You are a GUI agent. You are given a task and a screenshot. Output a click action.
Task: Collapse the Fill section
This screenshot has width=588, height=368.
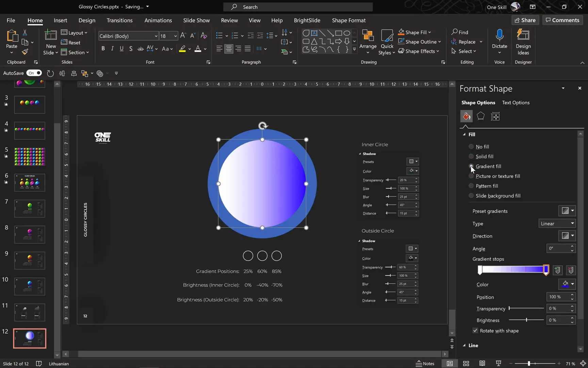(x=464, y=134)
